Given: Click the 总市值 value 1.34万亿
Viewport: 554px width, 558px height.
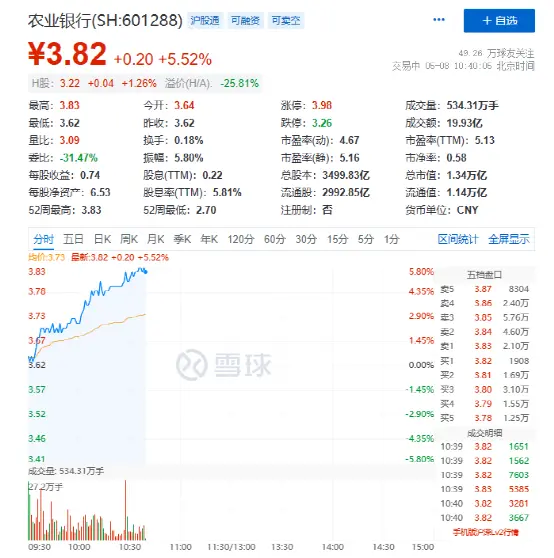Looking at the screenshot, I should pyautogui.click(x=466, y=175).
